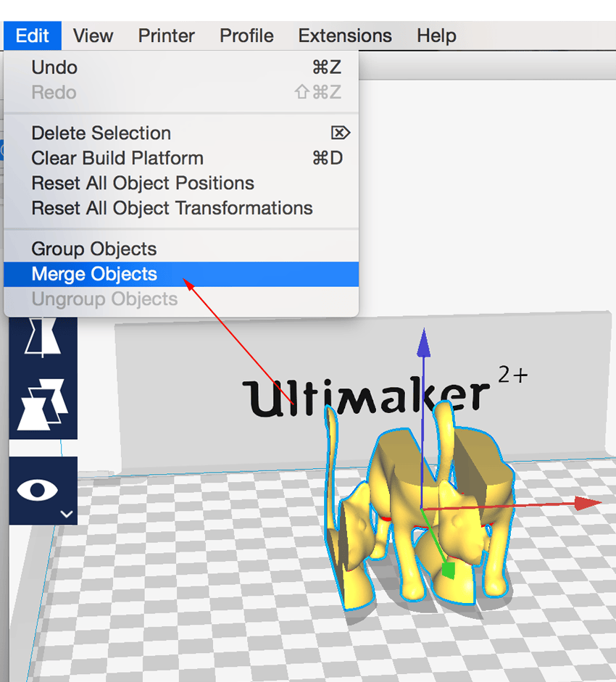Open the Edit menu
This screenshot has height=682, width=616.
coord(32,36)
